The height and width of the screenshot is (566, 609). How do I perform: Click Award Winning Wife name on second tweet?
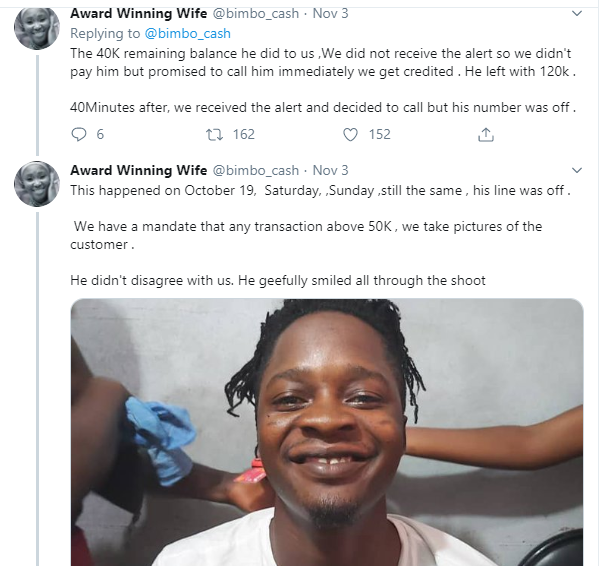[x=137, y=170]
